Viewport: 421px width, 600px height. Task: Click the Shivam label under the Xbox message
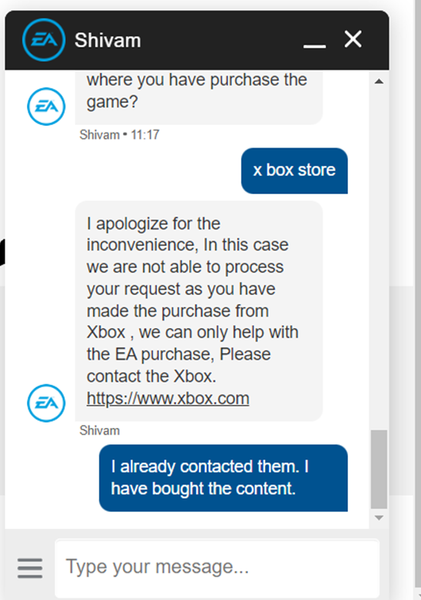pyautogui.click(x=100, y=430)
